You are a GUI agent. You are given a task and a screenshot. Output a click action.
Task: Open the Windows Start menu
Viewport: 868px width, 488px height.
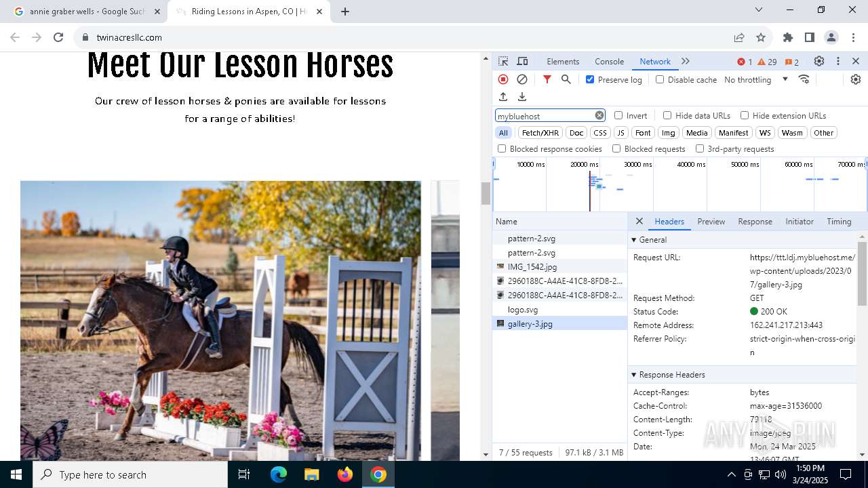point(16,474)
